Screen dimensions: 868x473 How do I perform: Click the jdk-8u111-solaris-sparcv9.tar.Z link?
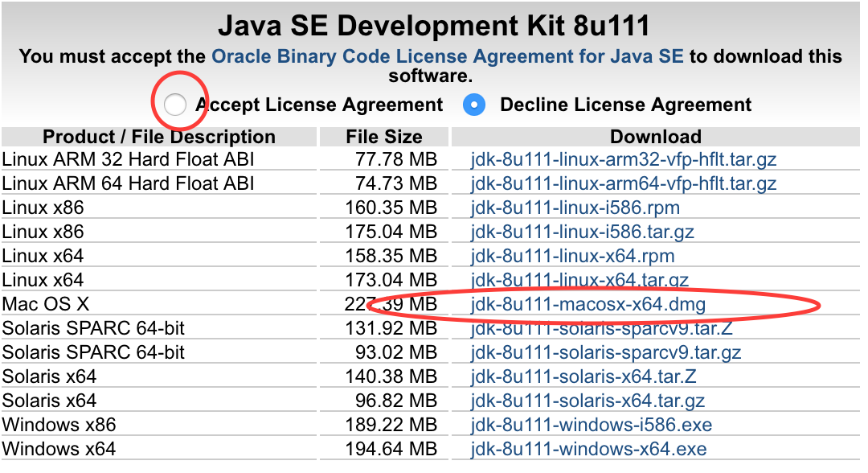[601, 328]
